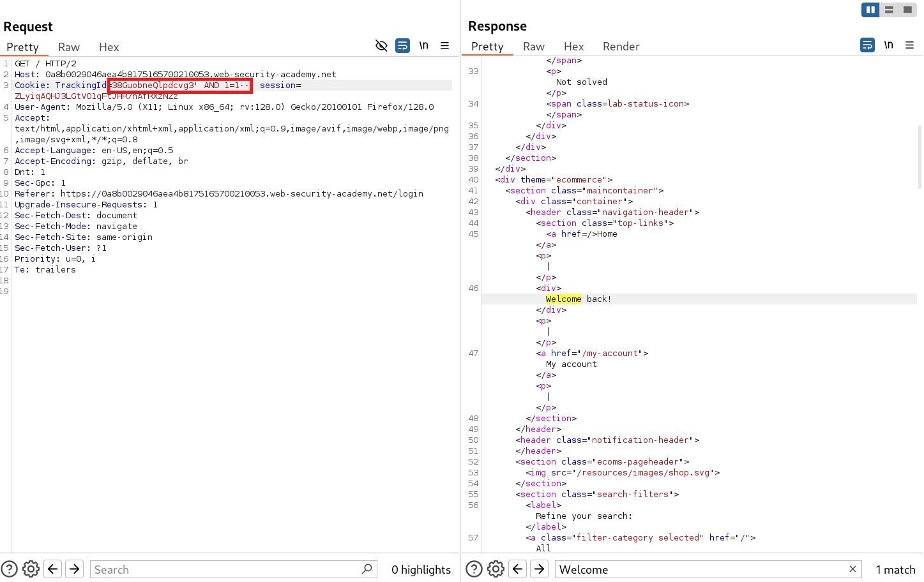Click the Accept-Language header line
Screen dimensions: 924x582
point(94,150)
